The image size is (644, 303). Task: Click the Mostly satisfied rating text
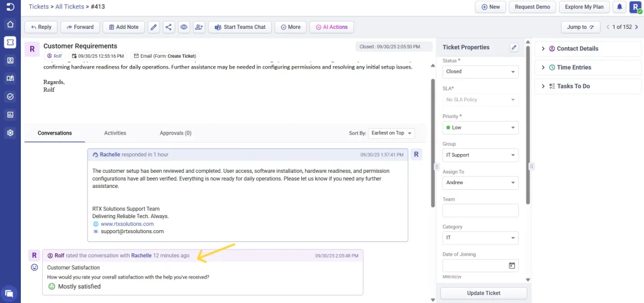pyautogui.click(x=79, y=287)
